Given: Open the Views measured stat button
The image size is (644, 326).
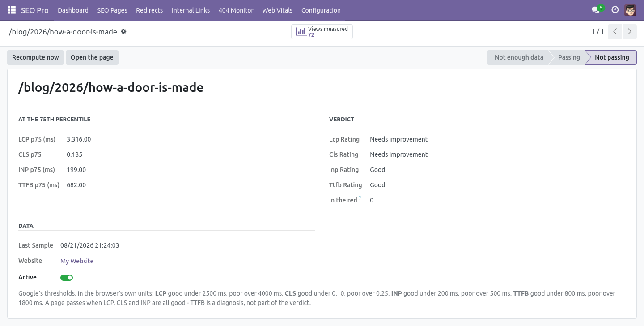Looking at the screenshot, I should click(x=322, y=32).
